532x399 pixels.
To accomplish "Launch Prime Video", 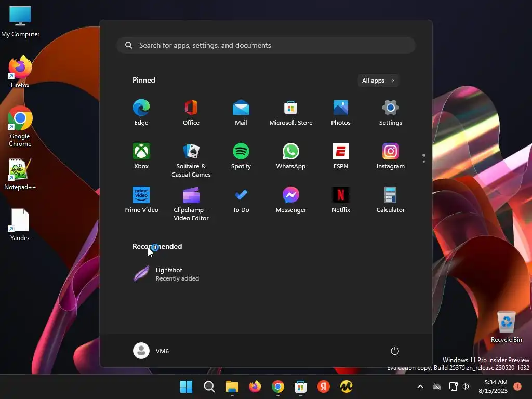I will (141, 200).
